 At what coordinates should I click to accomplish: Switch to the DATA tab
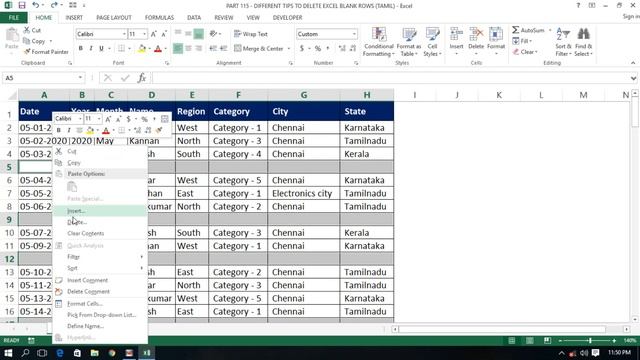[x=194, y=18]
